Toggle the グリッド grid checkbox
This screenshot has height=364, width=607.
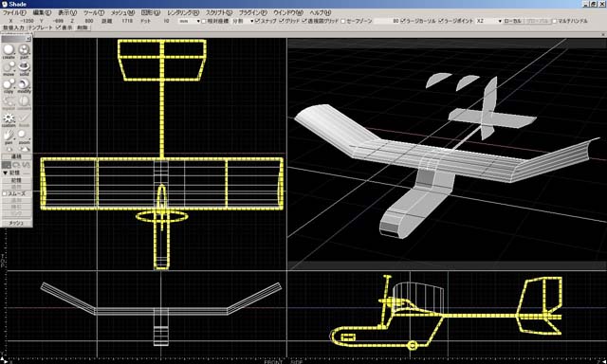point(282,21)
